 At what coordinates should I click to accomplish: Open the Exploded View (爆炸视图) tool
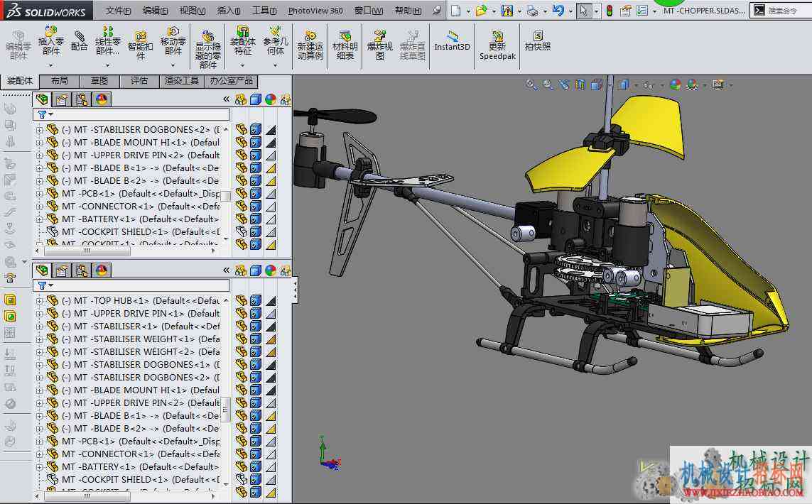click(x=379, y=45)
